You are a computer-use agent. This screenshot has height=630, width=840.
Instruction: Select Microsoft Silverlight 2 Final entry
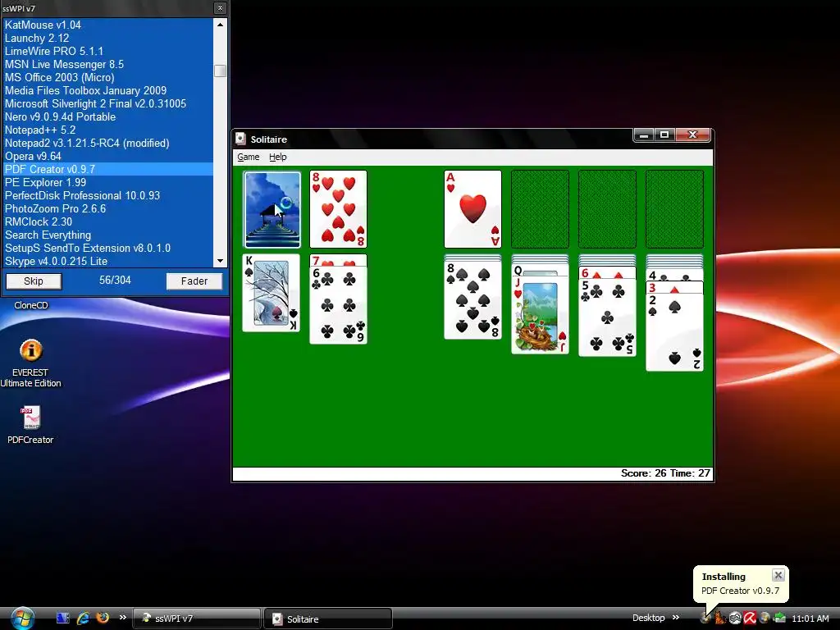click(108, 103)
